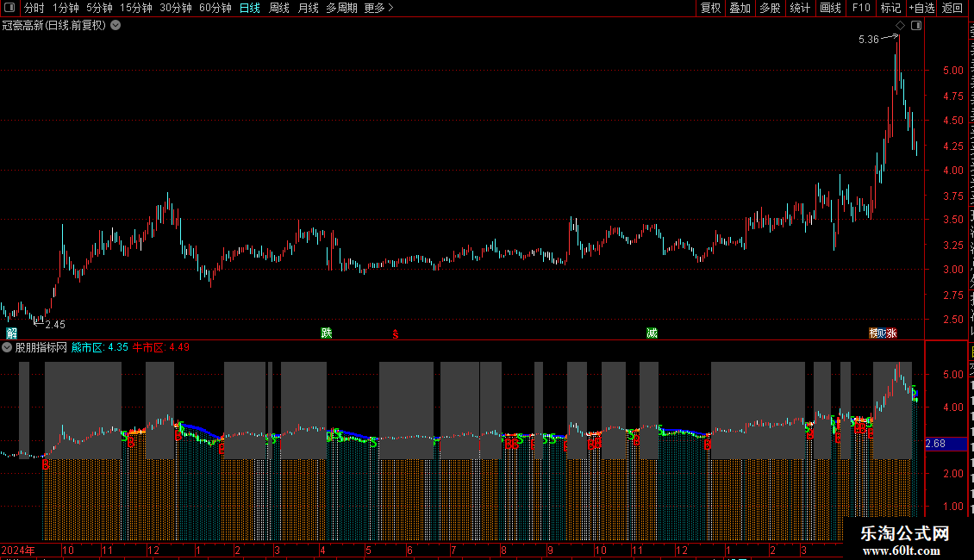Image resolution: width=974 pixels, height=560 pixels.
Task: Switch to 周线 weekly chart
Action: (279, 8)
